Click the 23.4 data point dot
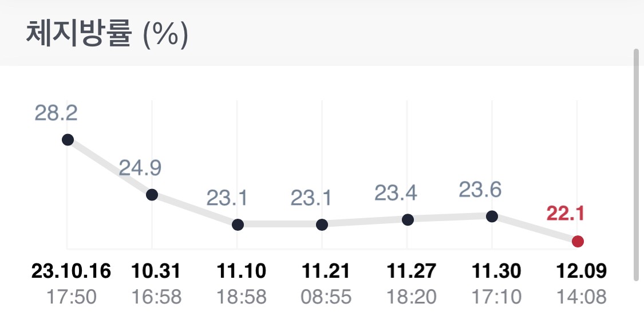The width and height of the screenshot is (644, 323). 408,219
